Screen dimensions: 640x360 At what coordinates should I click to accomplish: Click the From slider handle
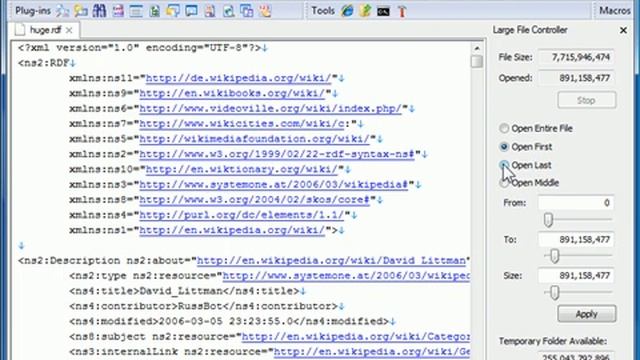(548, 220)
